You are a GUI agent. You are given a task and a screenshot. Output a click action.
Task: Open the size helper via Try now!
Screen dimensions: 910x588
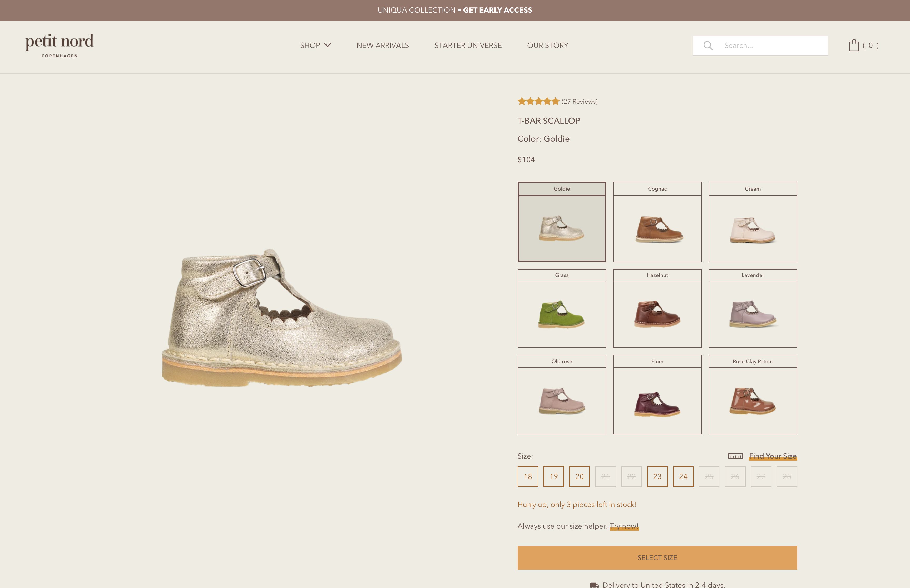[624, 526]
